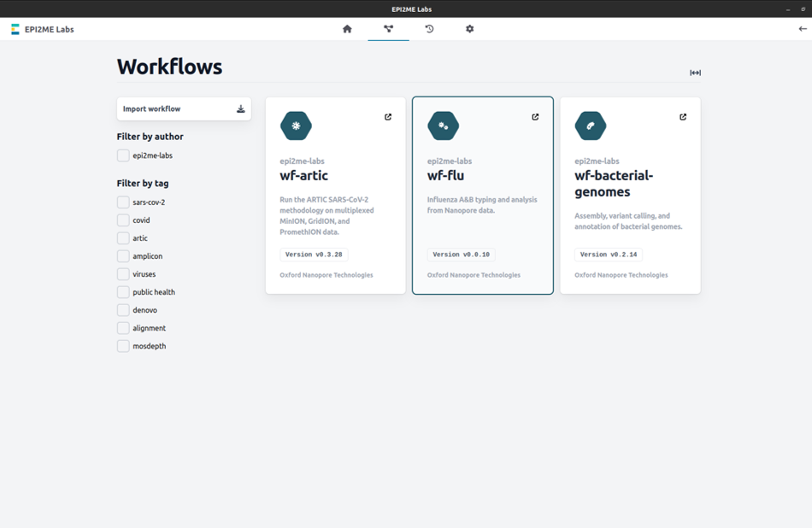Check the viruses tag filter

123,274
